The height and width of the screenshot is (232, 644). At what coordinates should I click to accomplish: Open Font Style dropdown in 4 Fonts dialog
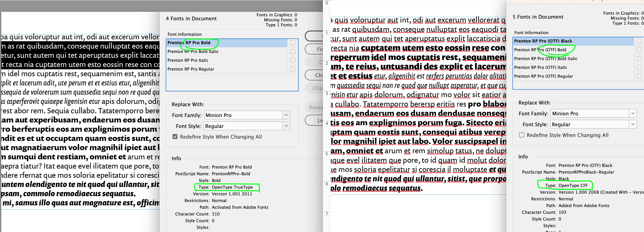tap(286, 126)
